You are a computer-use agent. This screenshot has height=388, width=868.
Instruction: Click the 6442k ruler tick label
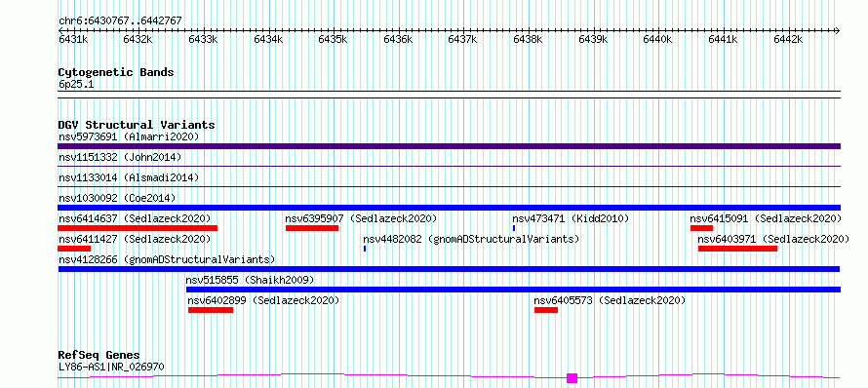[x=788, y=39]
